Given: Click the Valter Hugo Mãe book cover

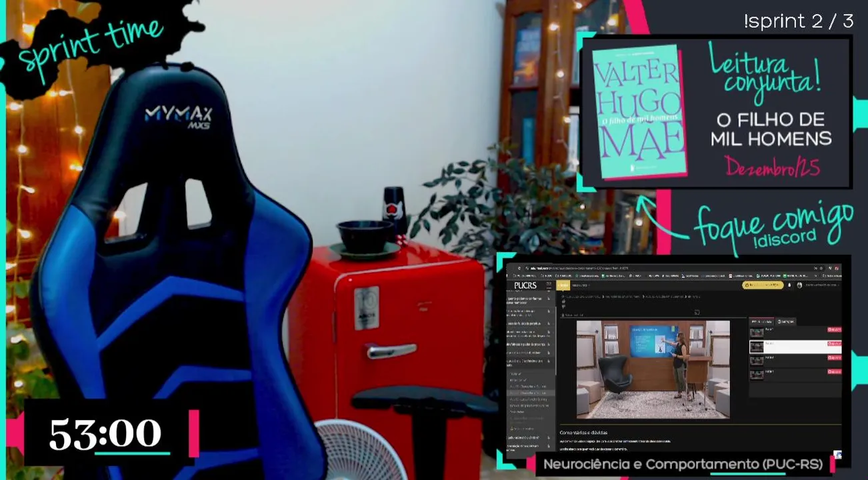Looking at the screenshot, I should tap(639, 111).
